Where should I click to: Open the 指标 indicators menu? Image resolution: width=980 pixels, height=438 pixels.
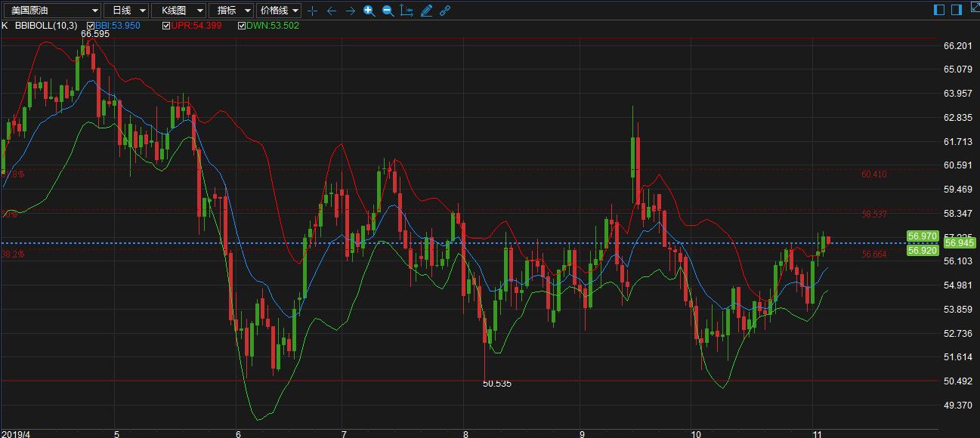point(231,11)
